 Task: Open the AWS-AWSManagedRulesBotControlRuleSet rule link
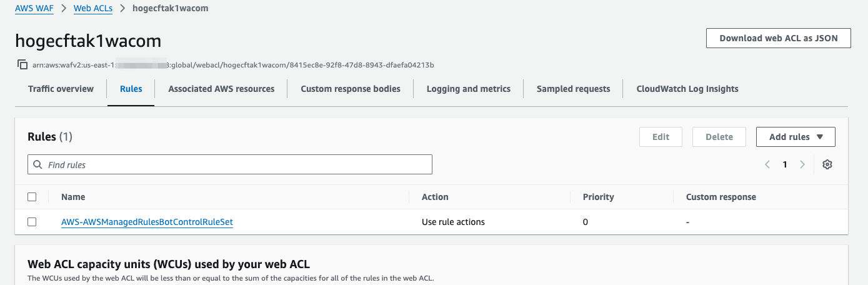(147, 222)
